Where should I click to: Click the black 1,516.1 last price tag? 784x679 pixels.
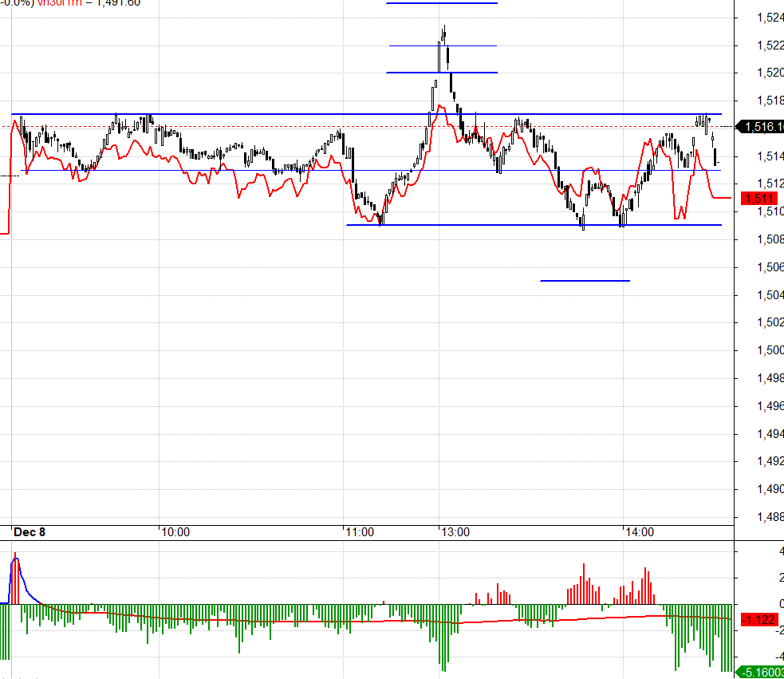coord(762,127)
